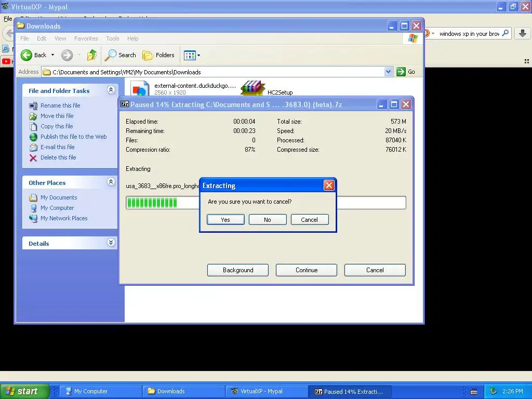Click the browser search field text
The height and width of the screenshot is (399, 532).
(469, 34)
